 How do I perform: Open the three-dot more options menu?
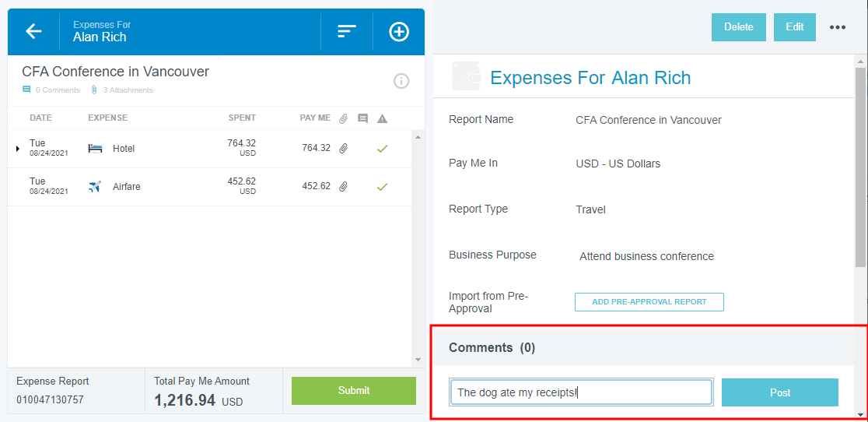point(837,27)
